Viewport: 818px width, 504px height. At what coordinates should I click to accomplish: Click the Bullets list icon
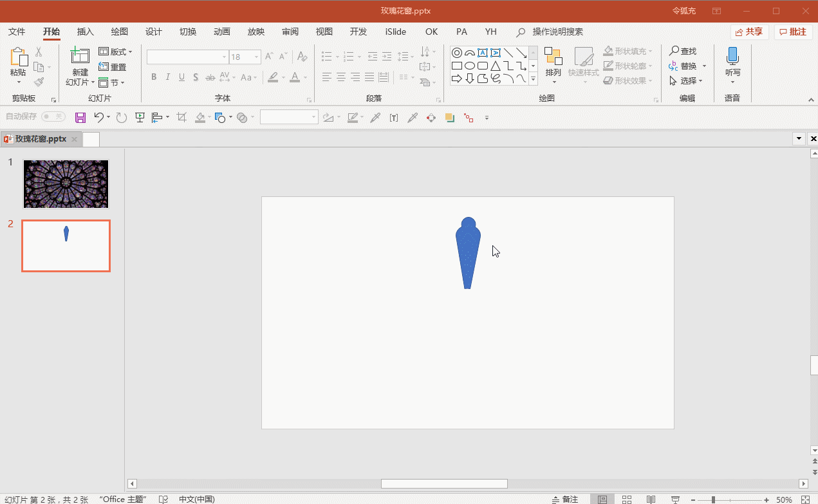coord(326,57)
